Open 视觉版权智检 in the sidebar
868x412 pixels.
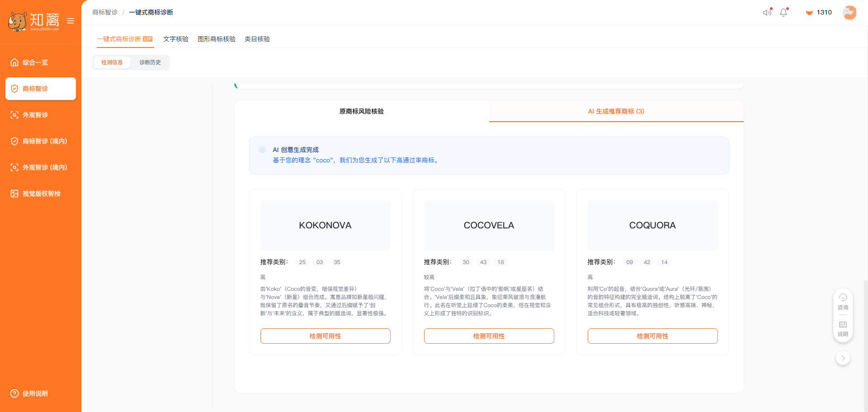coord(41,194)
